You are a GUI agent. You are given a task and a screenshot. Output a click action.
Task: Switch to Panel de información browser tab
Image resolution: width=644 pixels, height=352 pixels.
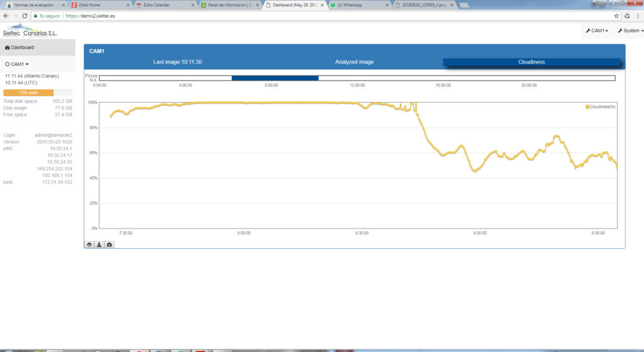click(x=229, y=5)
